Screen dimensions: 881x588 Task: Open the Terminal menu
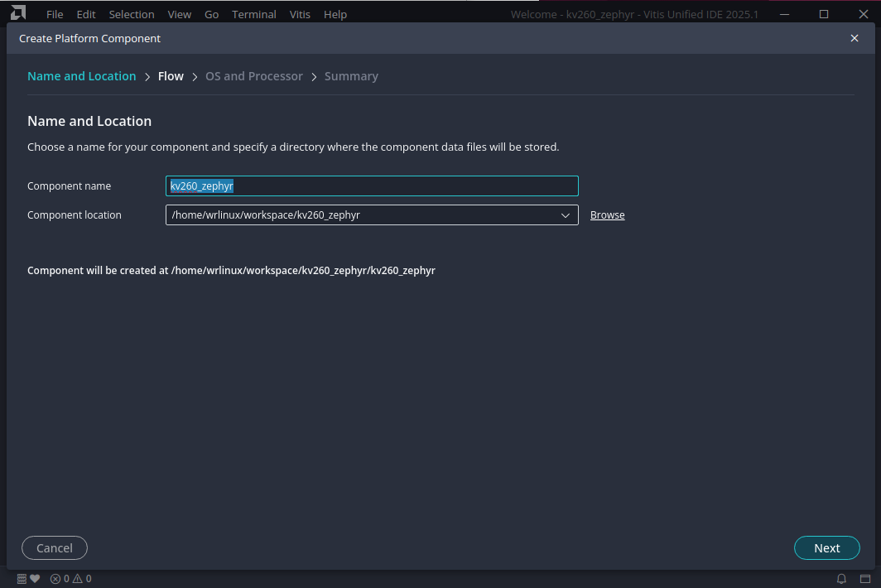click(x=254, y=14)
